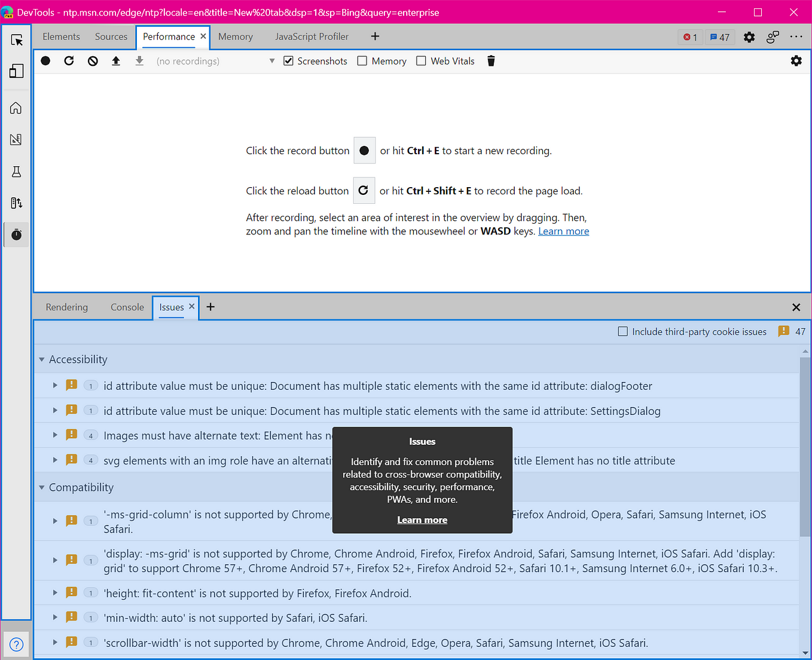Add a drawer tool with plus icon
The width and height of the screenshot is (812, 660).
coord(210,307)
